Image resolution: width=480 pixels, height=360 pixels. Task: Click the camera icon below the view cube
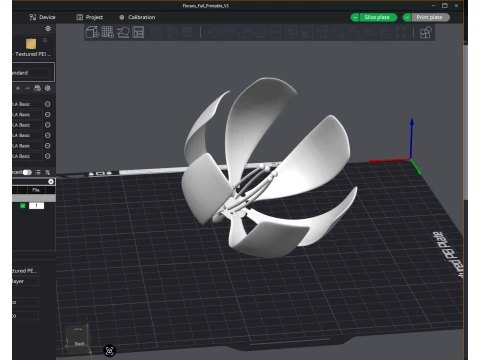110,351
